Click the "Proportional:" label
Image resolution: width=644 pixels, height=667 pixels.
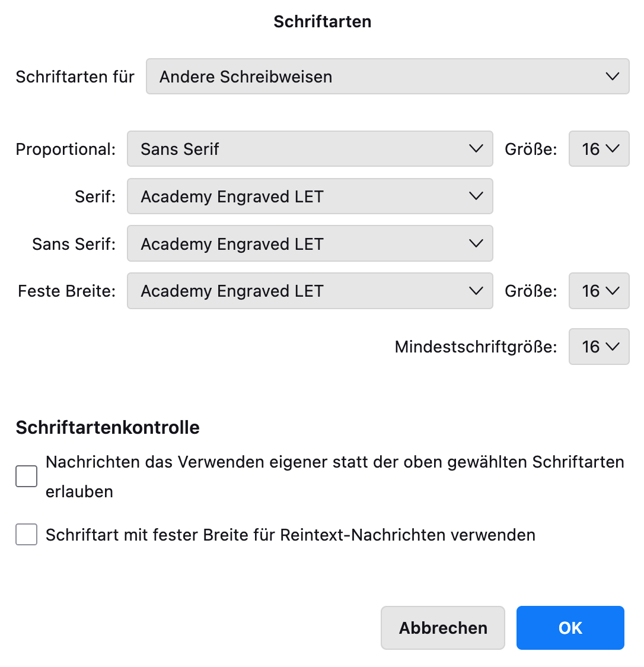pyautogui.click(x=66, y=150)
